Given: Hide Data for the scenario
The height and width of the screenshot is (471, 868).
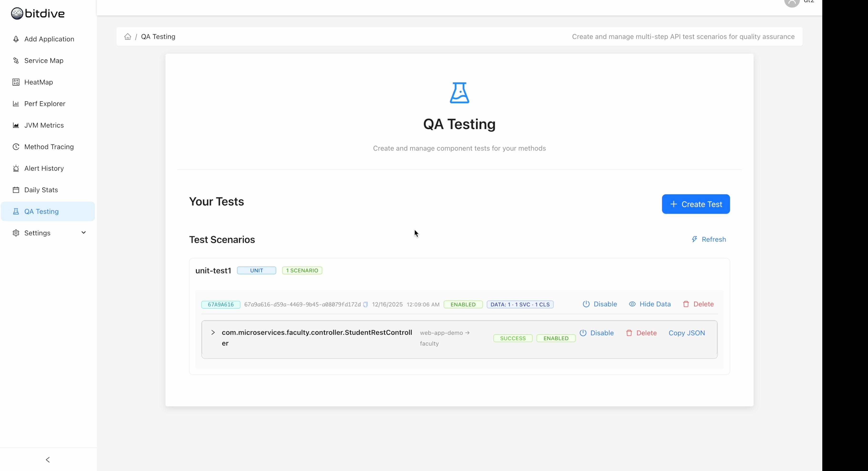Looking at the screenshot, I should [x=650, y=304].
